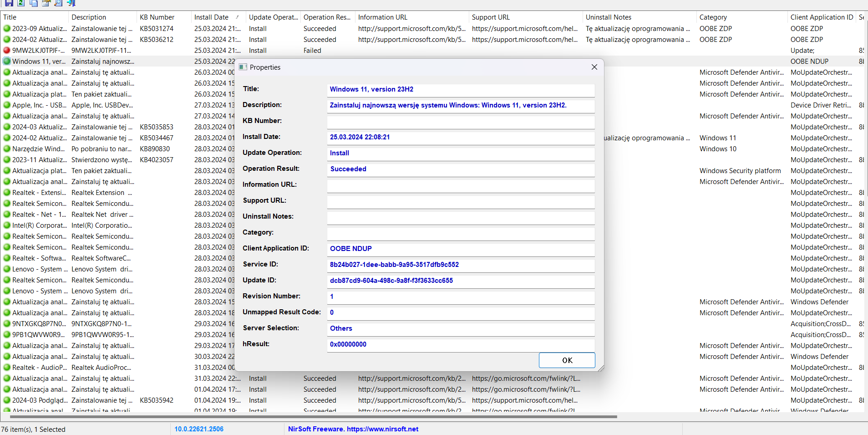Viewport: 868px width, 435px height.
Task: Sort by the Description column header
Action: coord(102,17)
